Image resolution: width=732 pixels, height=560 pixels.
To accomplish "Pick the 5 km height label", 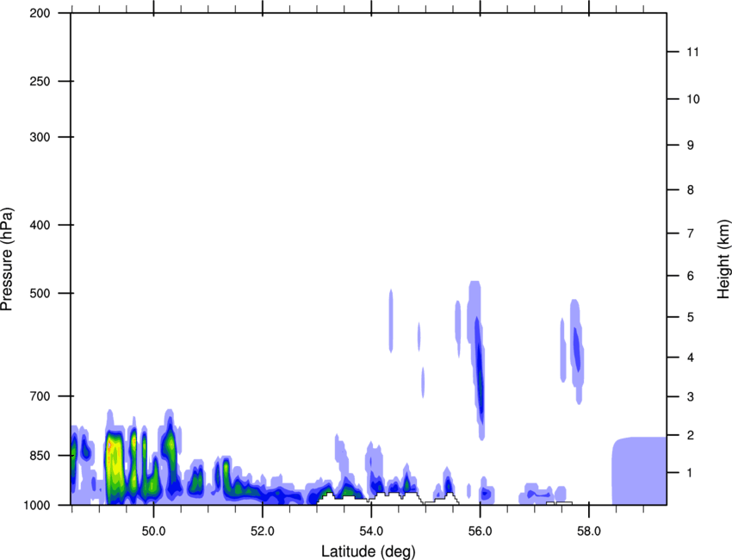I will [691, 317].
